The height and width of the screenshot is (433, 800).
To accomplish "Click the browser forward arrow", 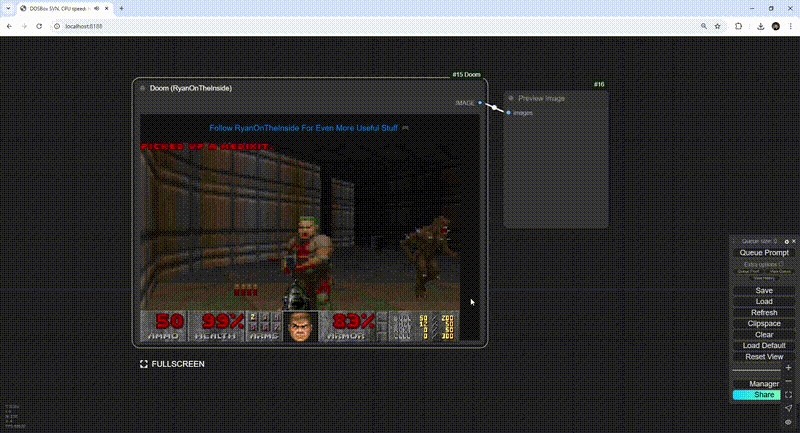I will click(24, 26).
